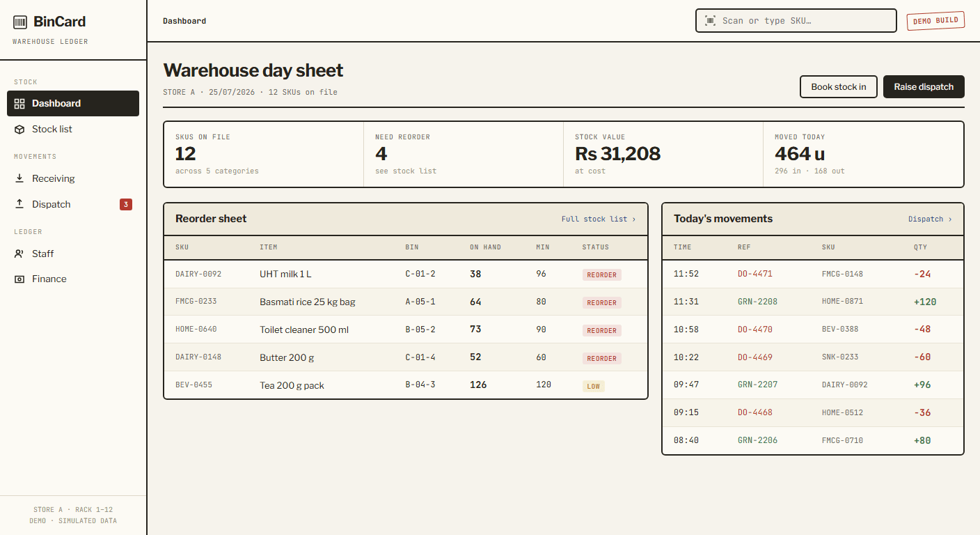980x535 pixels.
Task: Click the Stock value Rs 31,208 card
Action: tap(663, 155)
